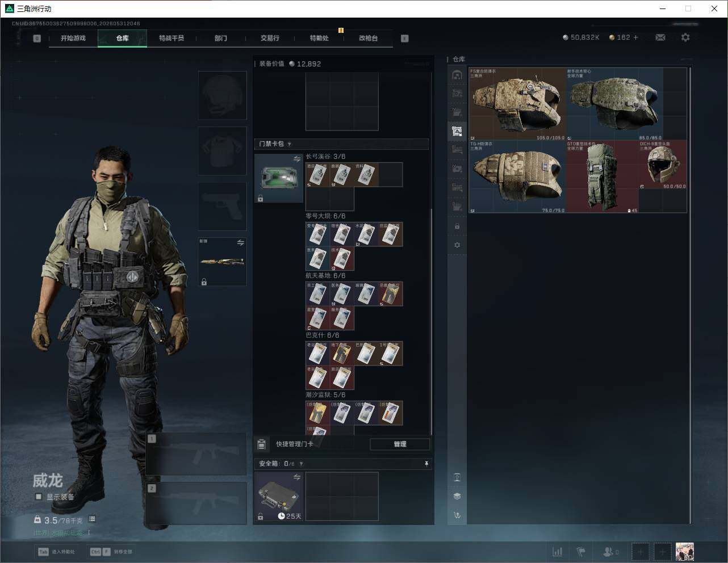Select the highlighted warehouse category filter icon
The height and width of the screenshot is (563, 728).
457,131
